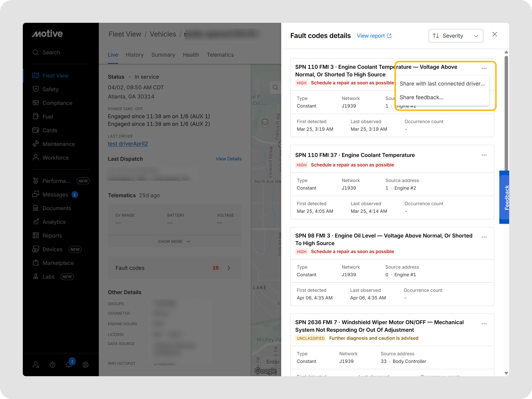Switch to the Summary tab
The image size is (532, 399).
[163, 55]
